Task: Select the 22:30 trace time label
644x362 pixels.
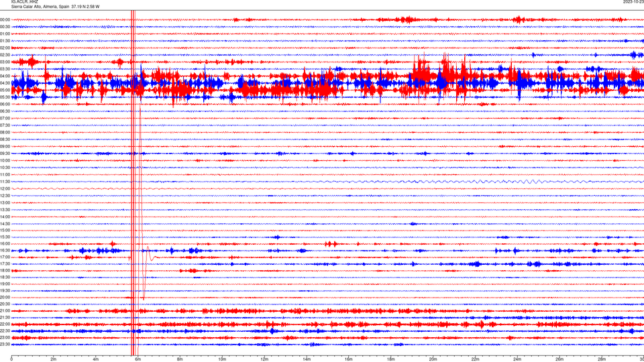Action: tap(5, 330)
